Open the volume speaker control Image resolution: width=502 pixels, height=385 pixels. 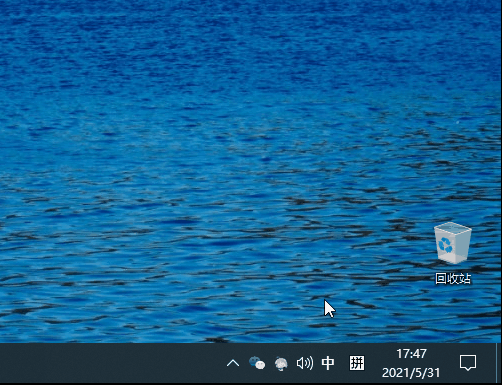305,363
